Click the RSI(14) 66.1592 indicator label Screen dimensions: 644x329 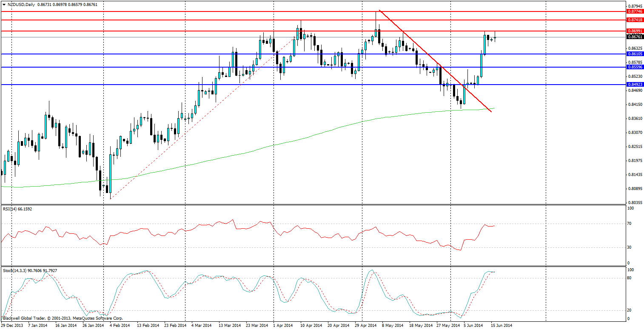click(x=17, y=209)
